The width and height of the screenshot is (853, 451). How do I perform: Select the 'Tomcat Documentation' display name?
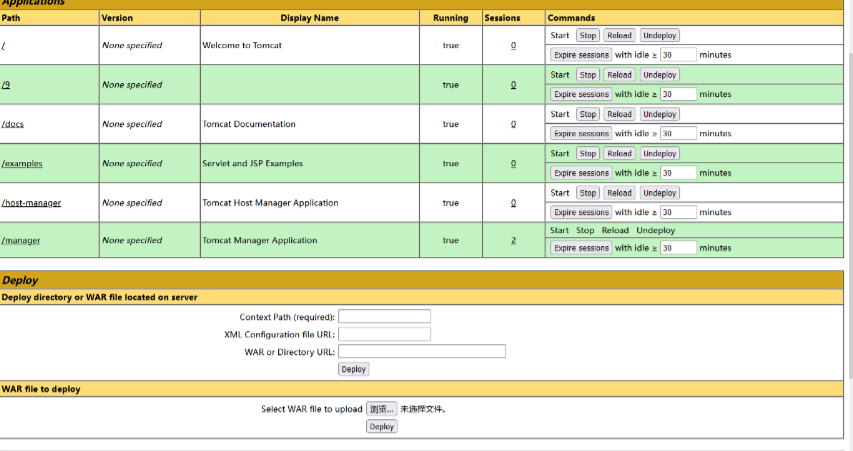(249, 124)
